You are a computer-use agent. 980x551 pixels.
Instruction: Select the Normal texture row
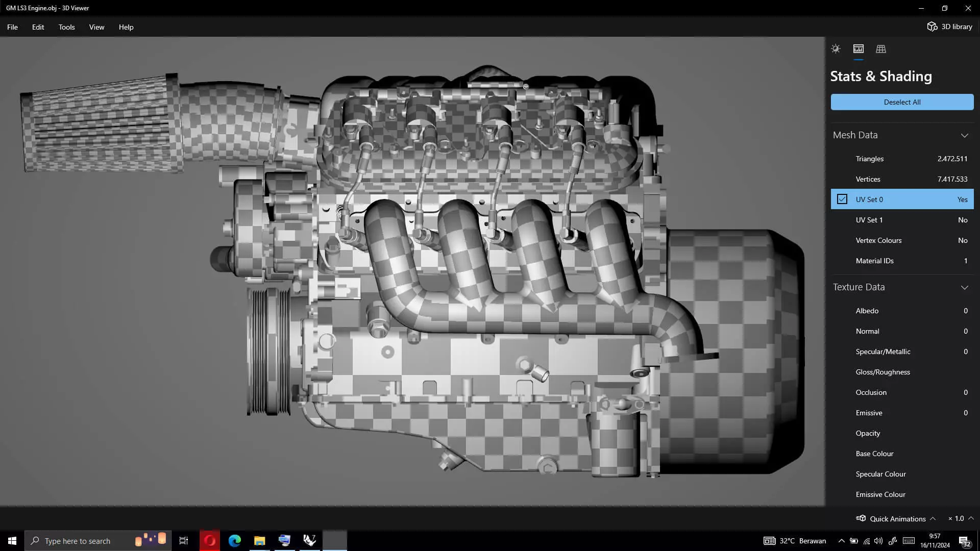pos(902,331)
